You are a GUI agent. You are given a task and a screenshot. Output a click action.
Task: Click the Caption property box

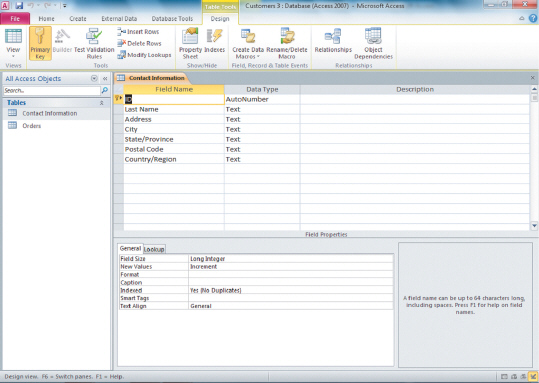click(x=291, y=283)
